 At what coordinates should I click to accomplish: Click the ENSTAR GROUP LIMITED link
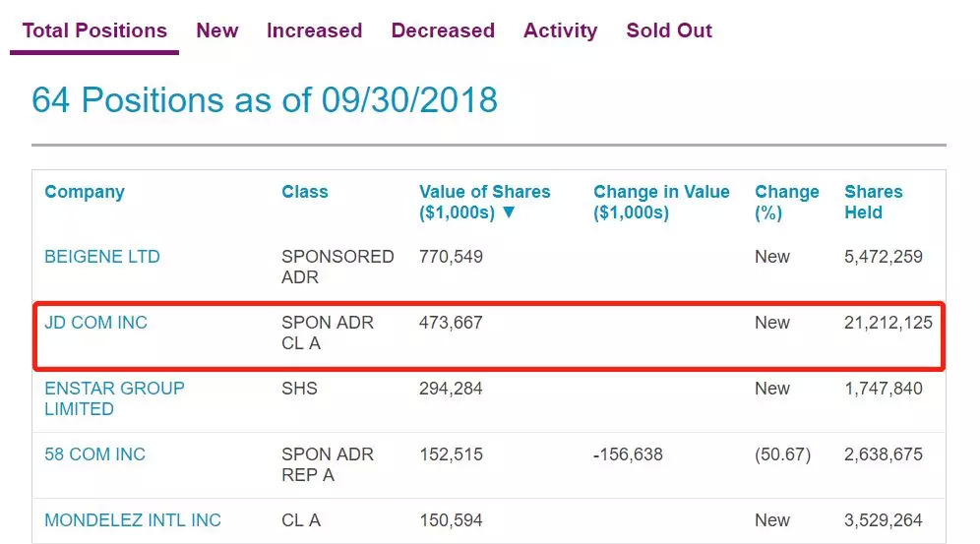[114, 398]
